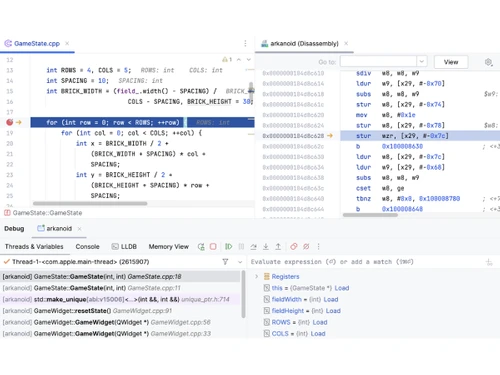
Task: Click the warnings indicator in editor
Action: (227, 59)
